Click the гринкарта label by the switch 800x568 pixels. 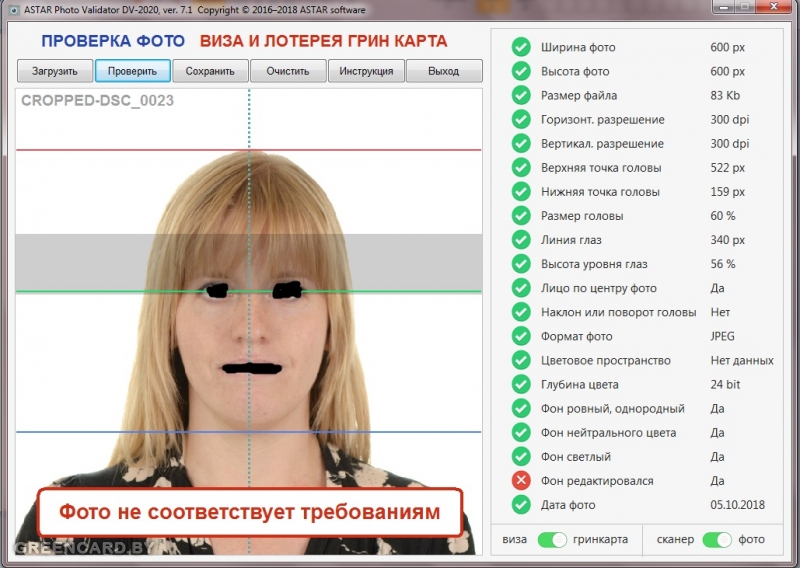pos(601,539)
